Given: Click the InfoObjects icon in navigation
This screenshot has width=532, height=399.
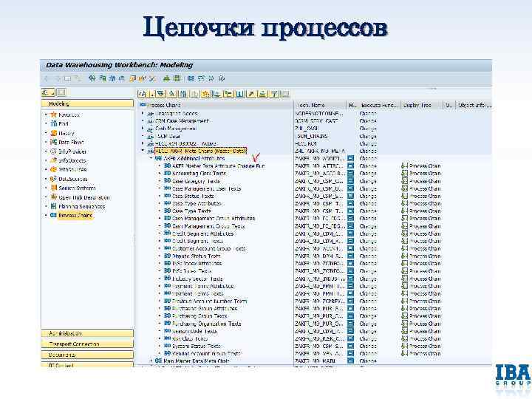Looking at the screenshot, I should (53, 160).
